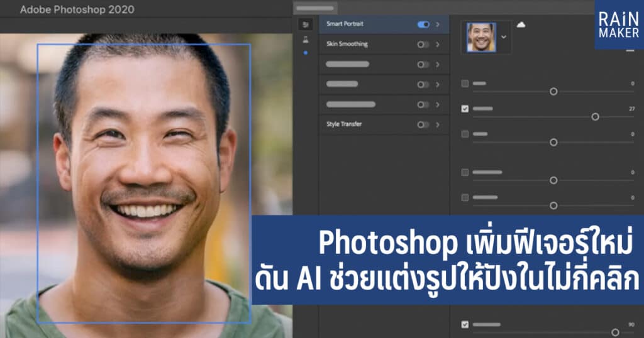This screenshot has height=338, width=644.
Task: Turn on the Style Transfer toggle
Action: [x=423, y=124]
